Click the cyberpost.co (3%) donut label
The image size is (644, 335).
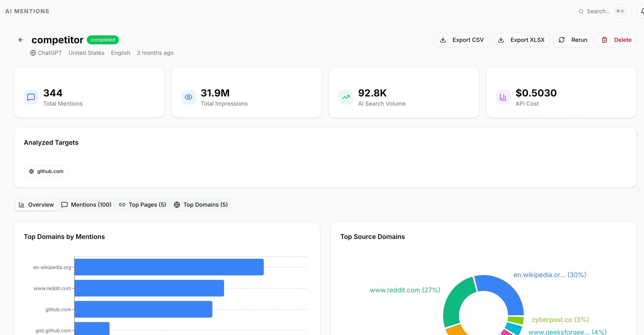click(x=560, y=320)
